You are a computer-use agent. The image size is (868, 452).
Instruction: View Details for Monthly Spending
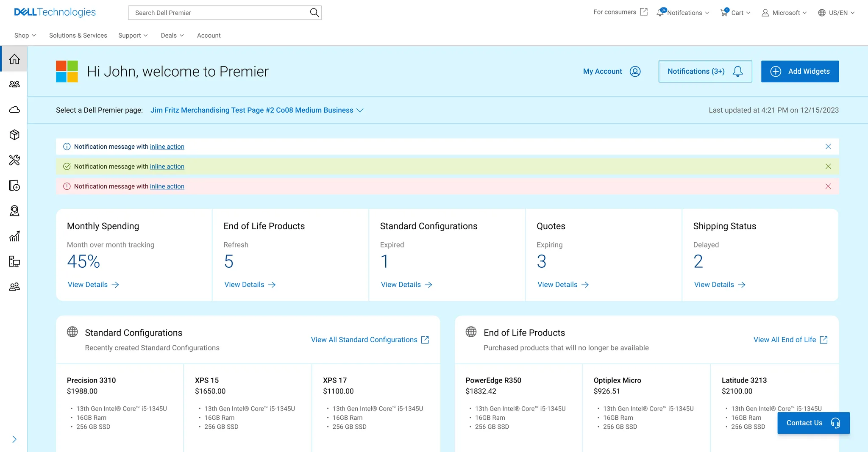93,285
